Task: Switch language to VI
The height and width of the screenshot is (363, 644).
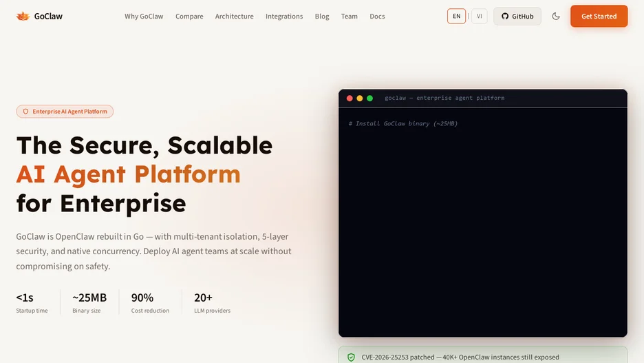Action: 480,16
